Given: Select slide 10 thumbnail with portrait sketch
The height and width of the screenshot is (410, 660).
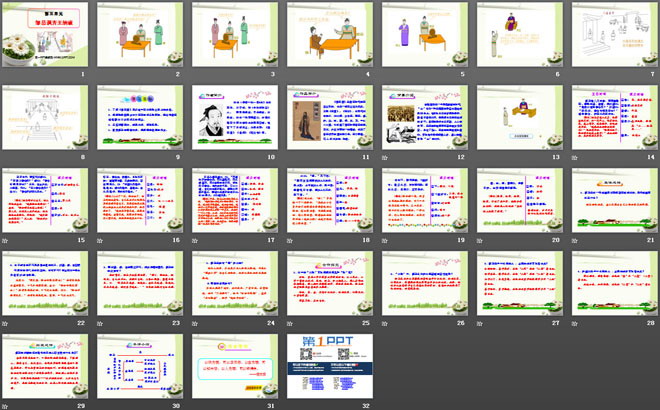Looking at the screenshot, I should pos(235,117).
